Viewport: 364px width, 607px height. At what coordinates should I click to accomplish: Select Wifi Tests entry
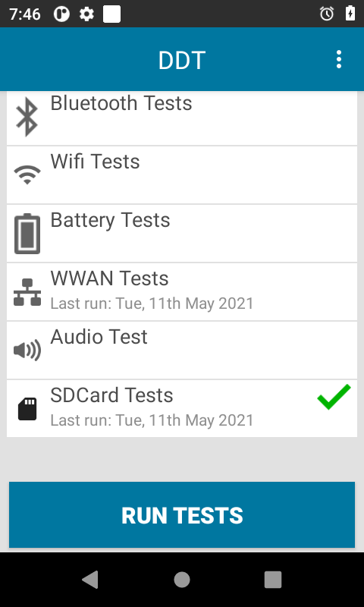182,175
